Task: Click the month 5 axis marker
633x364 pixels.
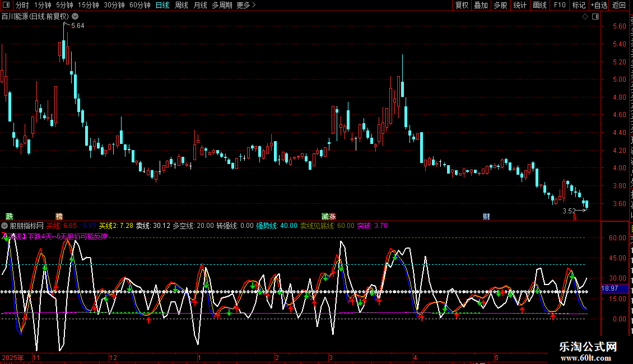Action: pyautogui.click(x=496, y=357)
